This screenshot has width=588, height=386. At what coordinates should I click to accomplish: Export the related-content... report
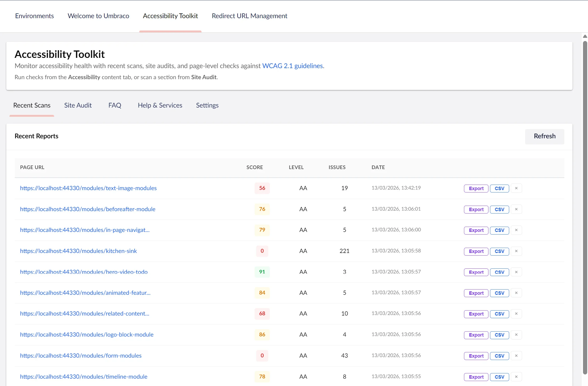476,314
